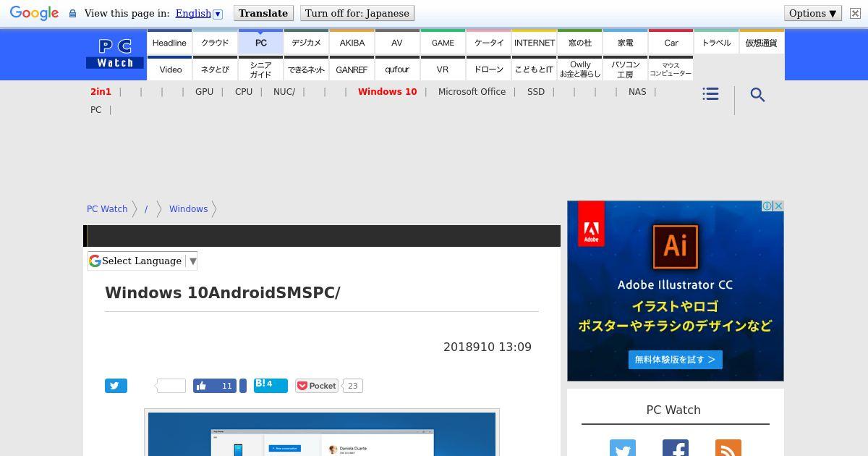Open the ネタとぴ tab
868x456 pixels.
click(x=215, y=69)
